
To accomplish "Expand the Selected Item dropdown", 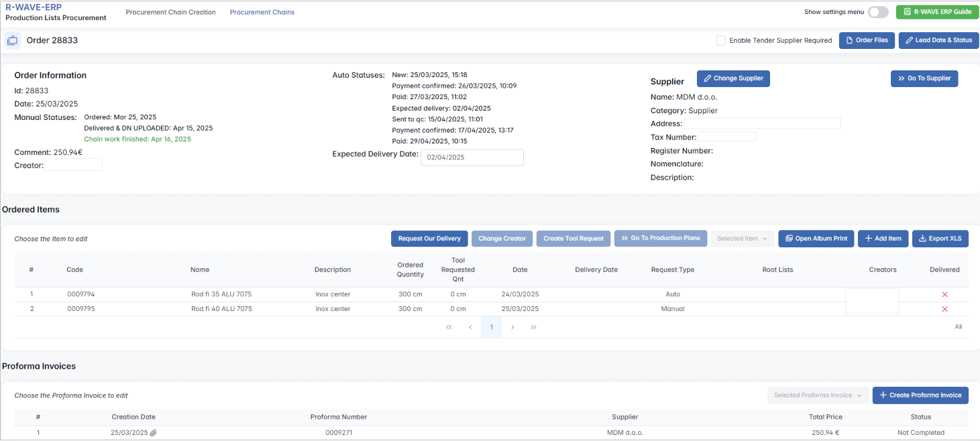I will point(742,239).
